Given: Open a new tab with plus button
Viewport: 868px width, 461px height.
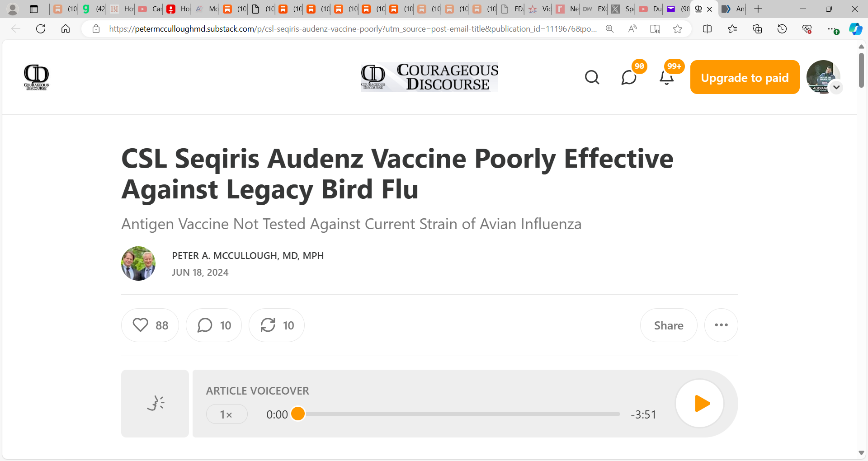Looking at the screenshot, I should (758, 9).
